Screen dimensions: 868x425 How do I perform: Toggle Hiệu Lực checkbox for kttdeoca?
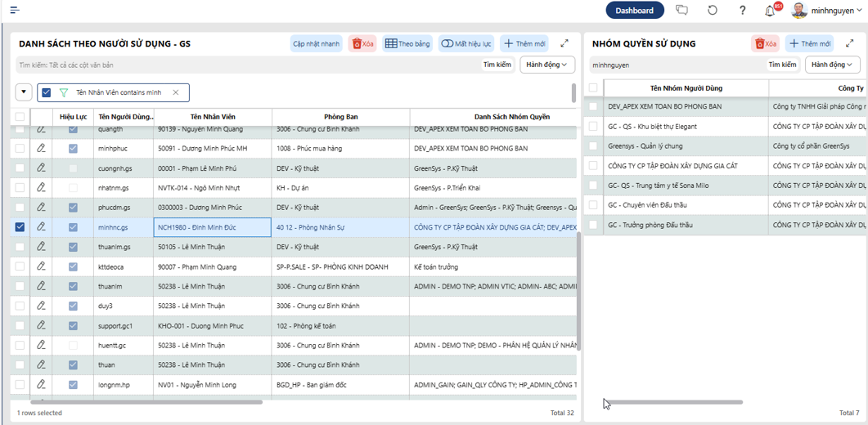click(73, 266)
